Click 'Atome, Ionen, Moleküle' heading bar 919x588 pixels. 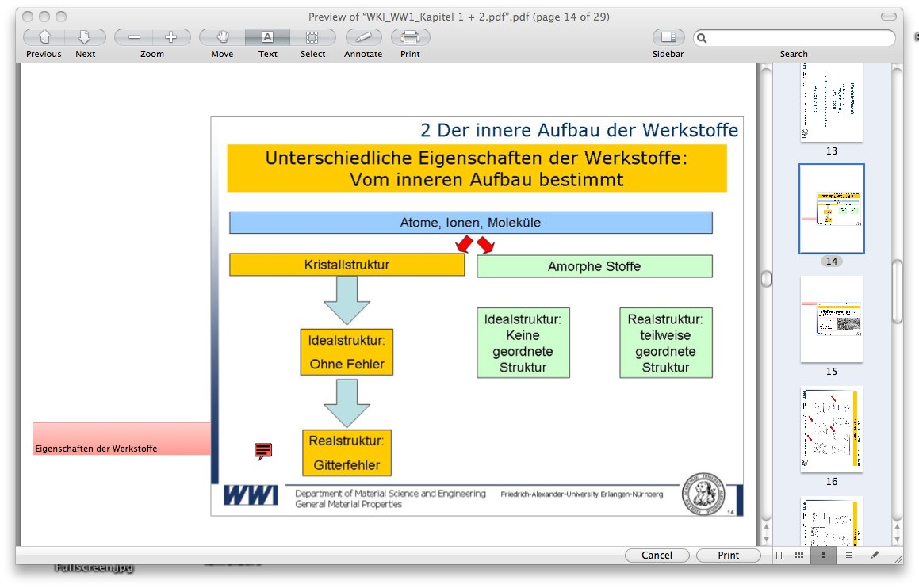click(x=471, y=223)
